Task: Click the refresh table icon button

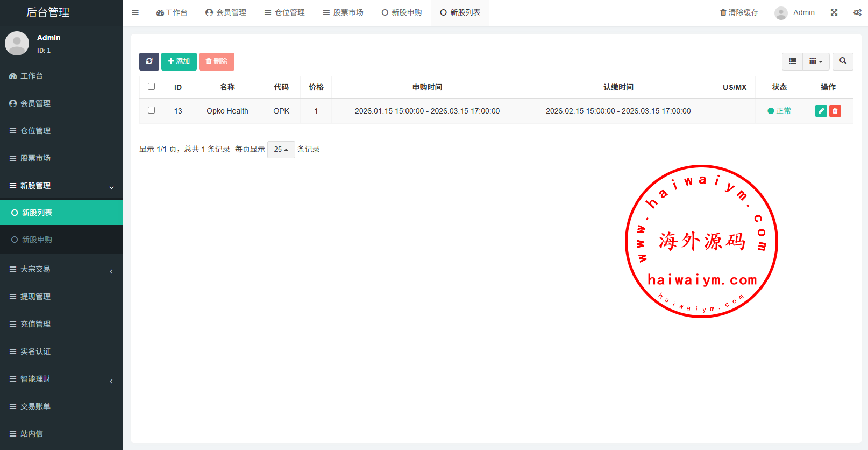Action: point(149,61)
